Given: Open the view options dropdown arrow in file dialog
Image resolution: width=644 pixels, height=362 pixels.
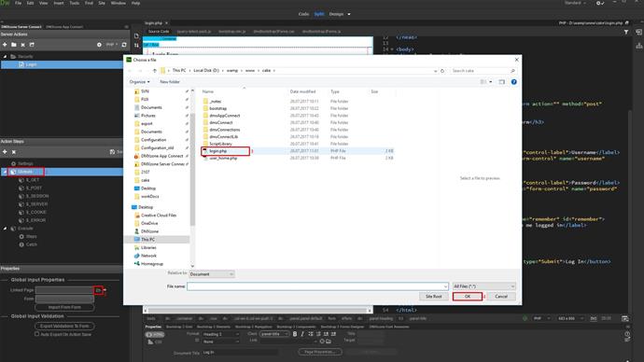Looking at the screenshot, I should (490, 82).
